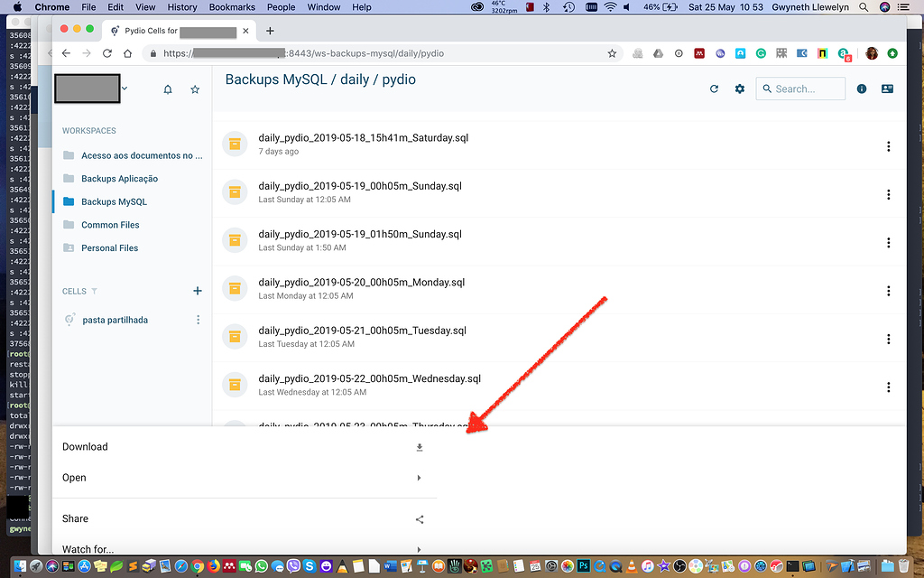Click the Share menu entry
Viewport: 924px width, 578px height.
coord(75,517)
